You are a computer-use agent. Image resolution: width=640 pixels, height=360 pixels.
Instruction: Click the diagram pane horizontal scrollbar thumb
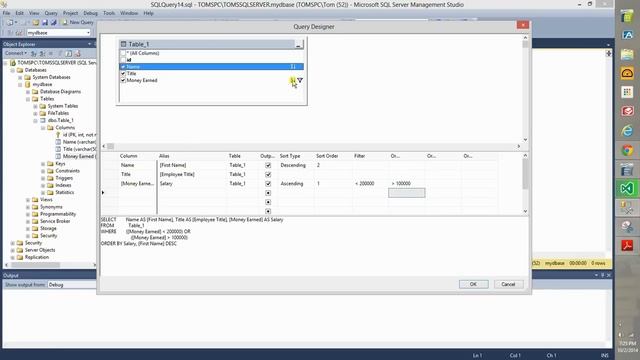(x=111, y=146)
